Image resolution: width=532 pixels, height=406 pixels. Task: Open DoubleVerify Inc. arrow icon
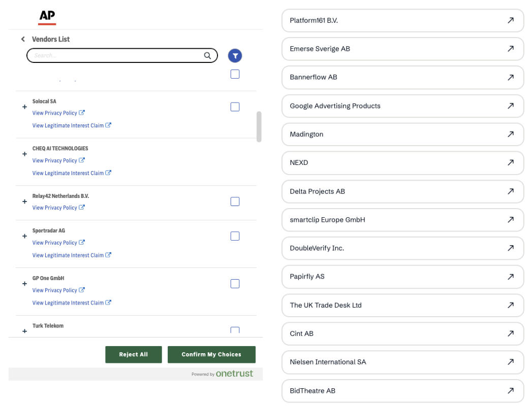coord(511,248)
